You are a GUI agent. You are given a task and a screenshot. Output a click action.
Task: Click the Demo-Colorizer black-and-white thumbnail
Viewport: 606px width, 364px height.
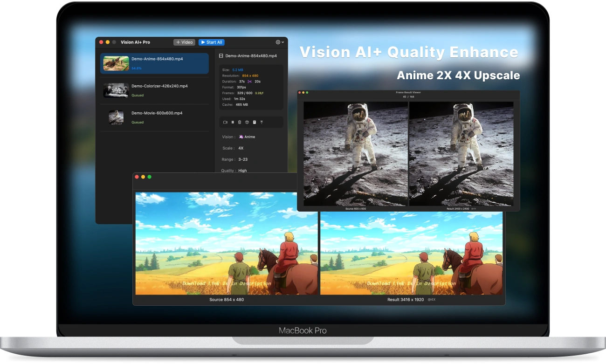[x=116, y=90]
